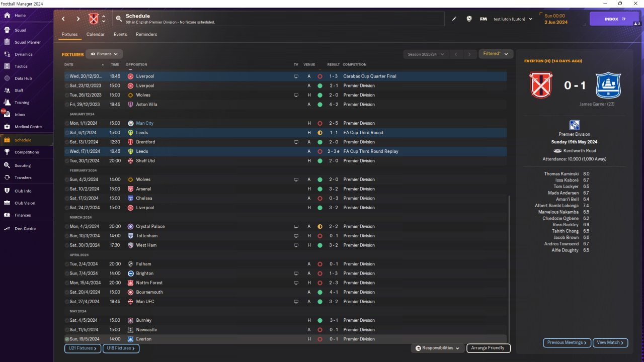Click the next season arrow

(x=469, y=54)
